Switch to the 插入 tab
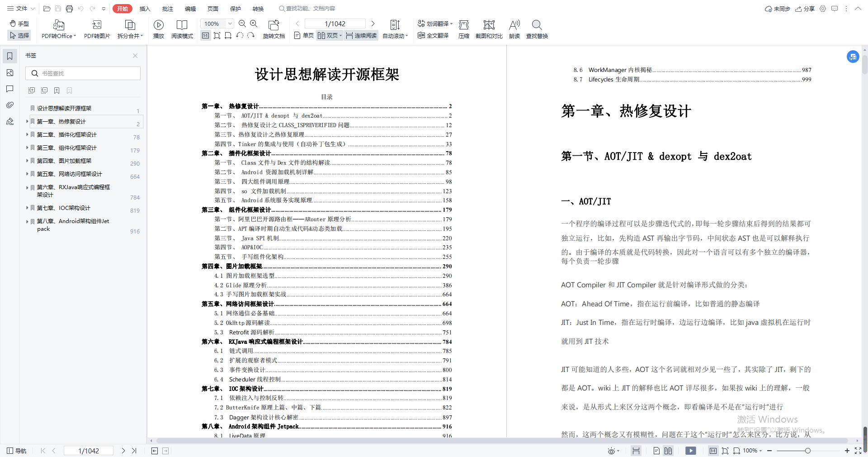Viewport: 868px width, 457px height. [x=145, y=9]
